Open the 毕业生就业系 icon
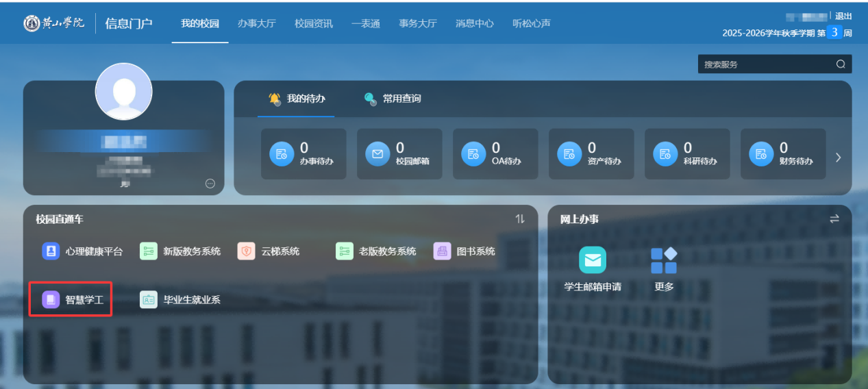The height and width of the screenshot is (389, 868). coord(149,300)
